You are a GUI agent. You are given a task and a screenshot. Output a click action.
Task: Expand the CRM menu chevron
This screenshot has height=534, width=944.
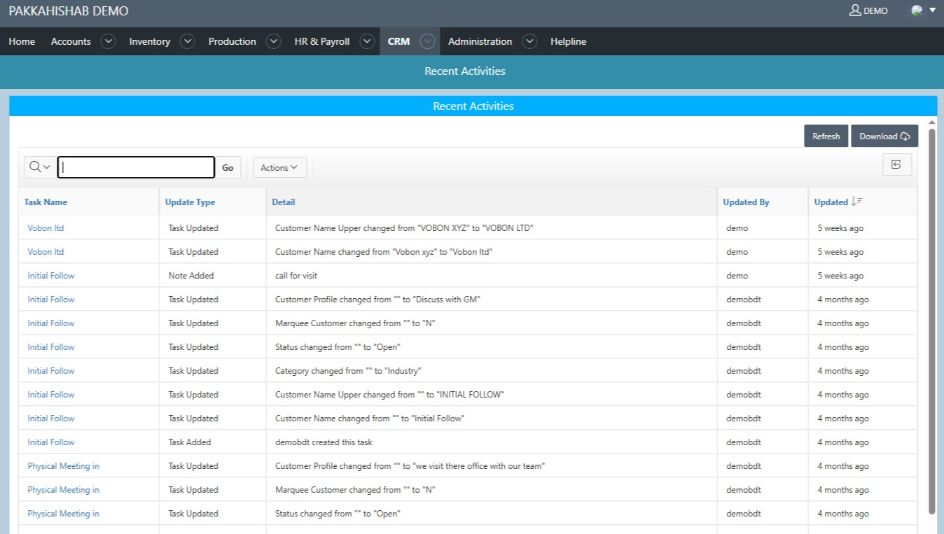point(427,42)
